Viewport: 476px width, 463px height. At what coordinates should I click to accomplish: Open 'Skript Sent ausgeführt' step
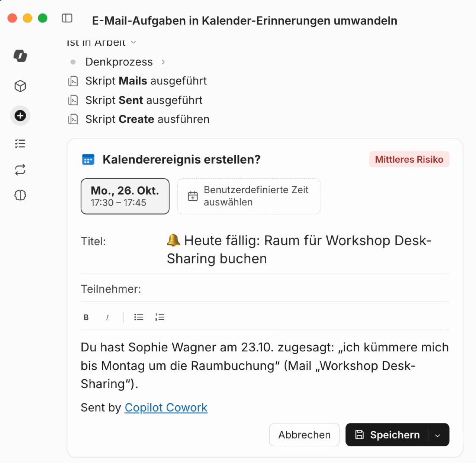[144, 100]
